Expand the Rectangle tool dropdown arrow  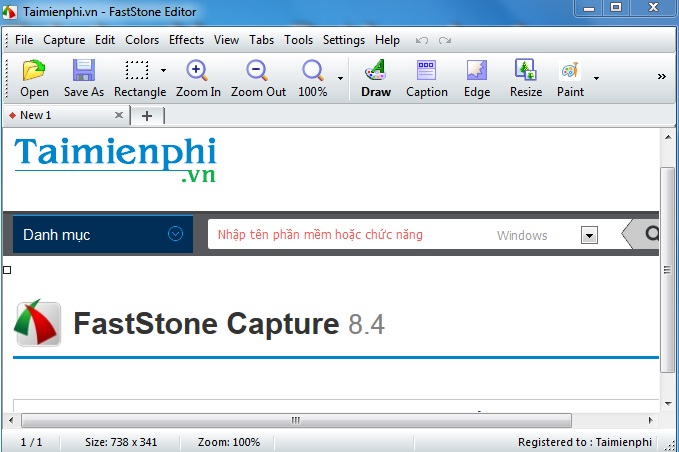163,70
